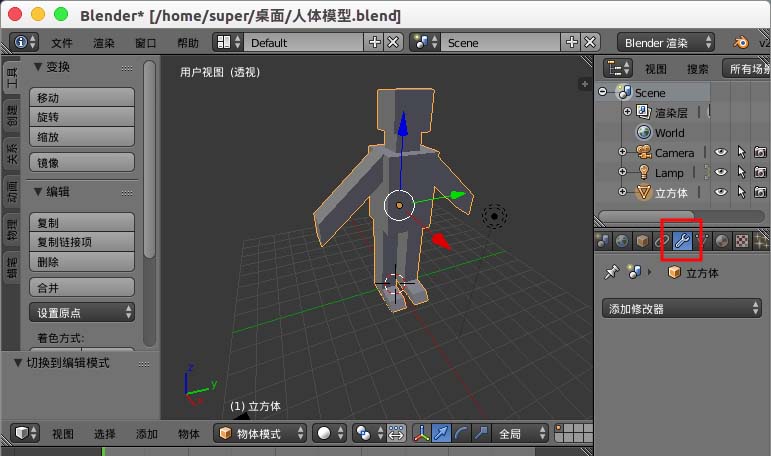
Task: Open the Scene properties tab icon
Action: point(602,241)
